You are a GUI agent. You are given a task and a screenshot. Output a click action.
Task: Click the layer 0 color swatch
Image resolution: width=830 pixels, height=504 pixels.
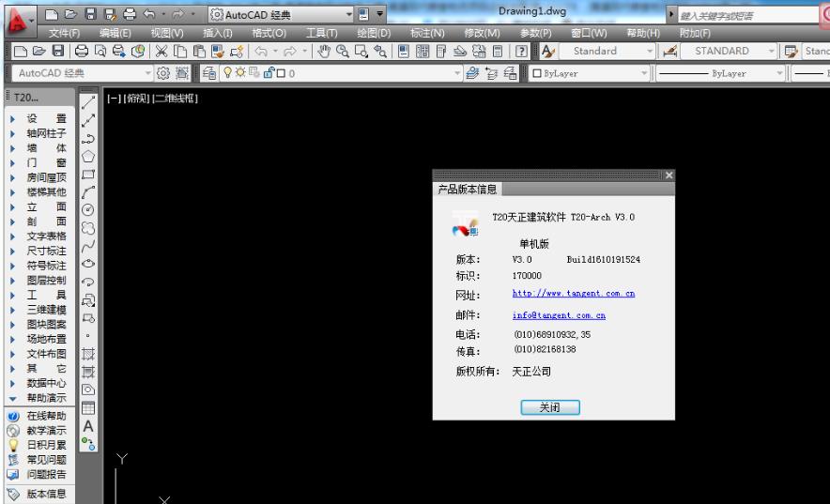pyautogui.click(x=282, y=73)
